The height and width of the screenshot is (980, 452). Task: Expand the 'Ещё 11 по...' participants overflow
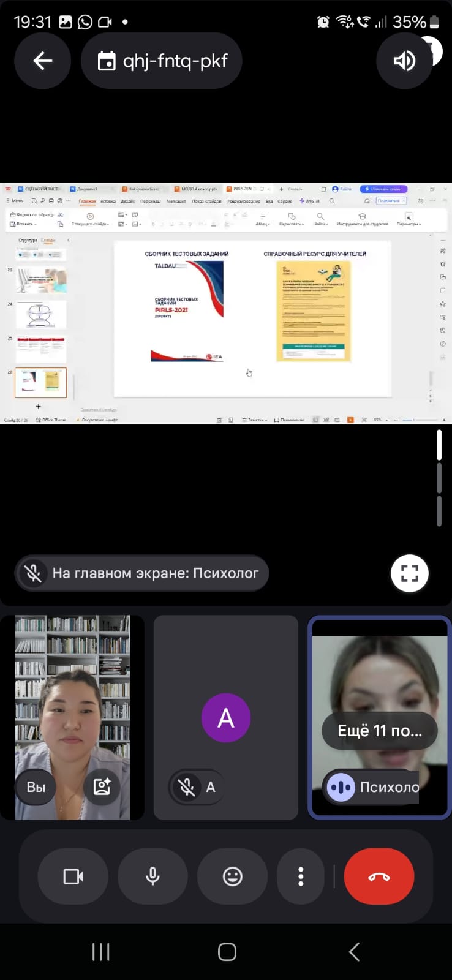380,731
